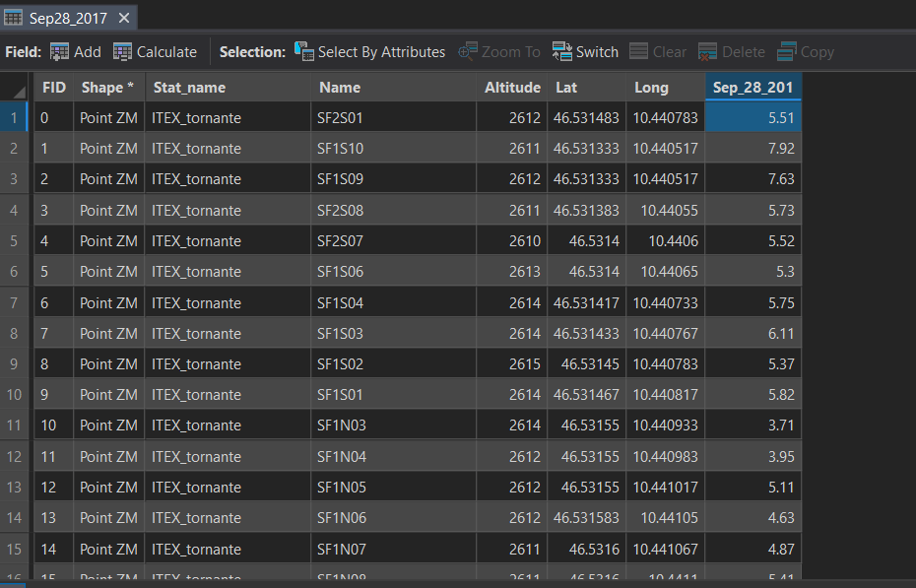Sort by clicking the FID column header
Viewport: 916px width, 588px height.
(53, 87)
